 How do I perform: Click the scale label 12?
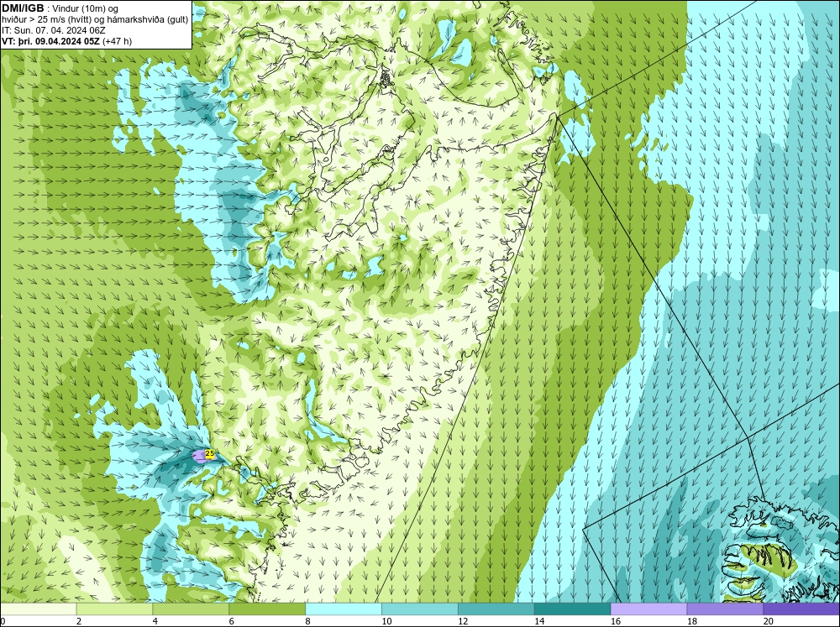click(x=463, y=621)
